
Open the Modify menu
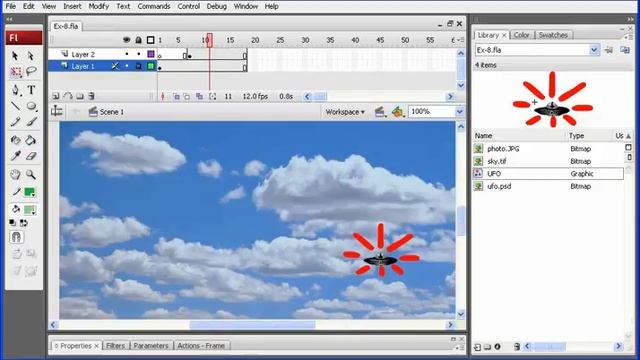coord(98,6)
